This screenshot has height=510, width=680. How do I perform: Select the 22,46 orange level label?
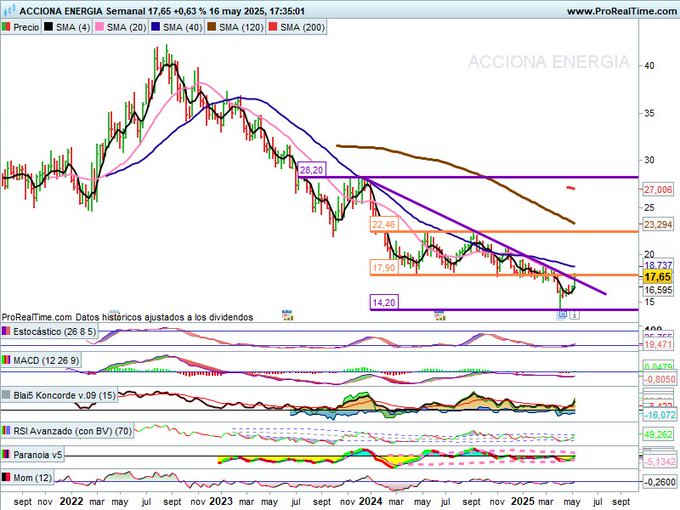point(384,224)
